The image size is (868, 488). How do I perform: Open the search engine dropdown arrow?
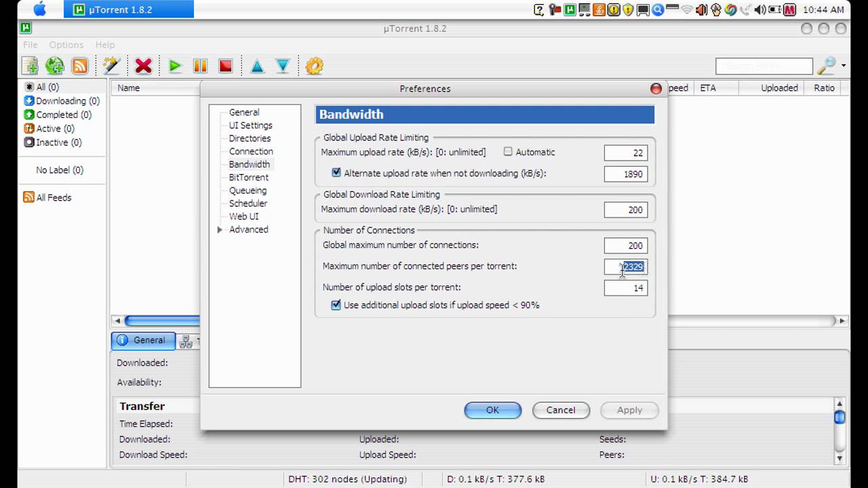[x=843, y=66]
